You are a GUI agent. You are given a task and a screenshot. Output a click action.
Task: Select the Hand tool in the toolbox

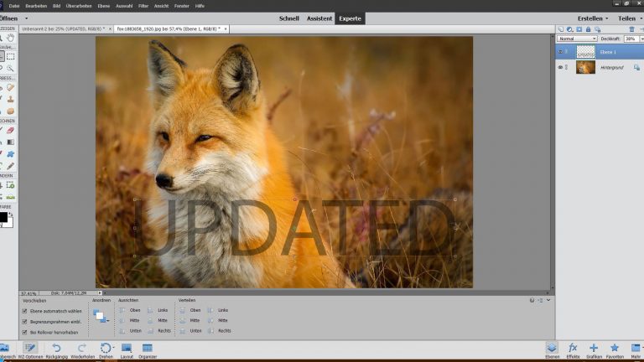tap(10, 38)
